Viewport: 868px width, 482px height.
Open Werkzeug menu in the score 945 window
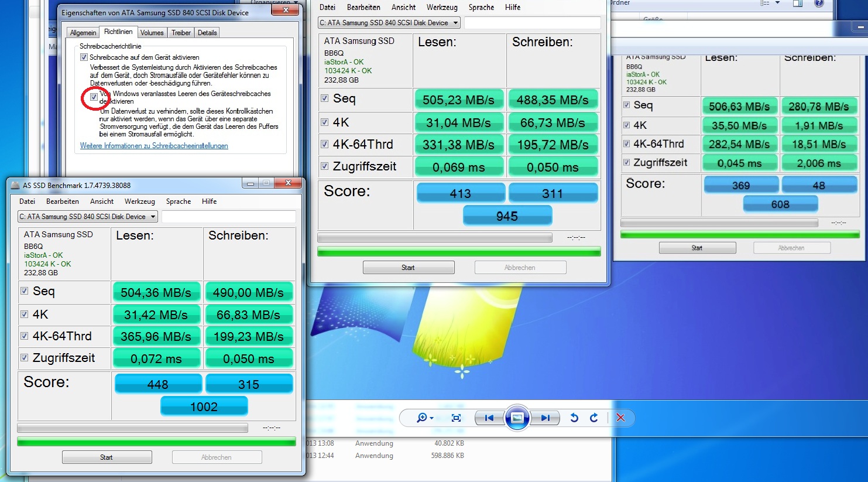(x=442, y=7)
